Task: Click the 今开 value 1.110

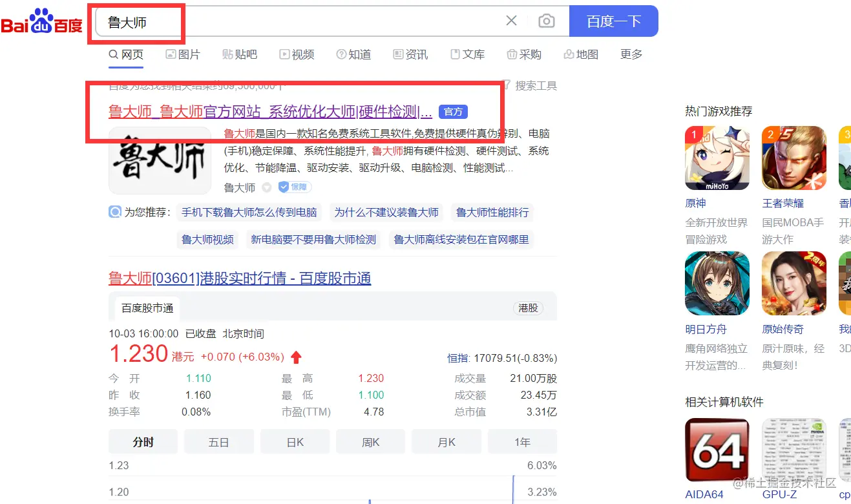Action: [198, 379]
